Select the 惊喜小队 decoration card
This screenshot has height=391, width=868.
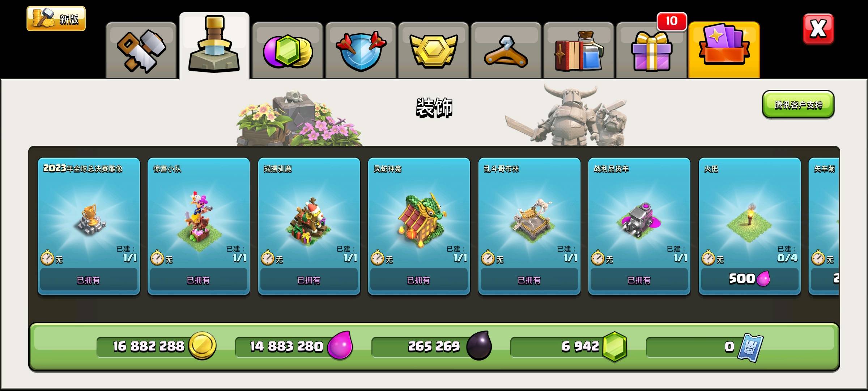click(199, 226)
